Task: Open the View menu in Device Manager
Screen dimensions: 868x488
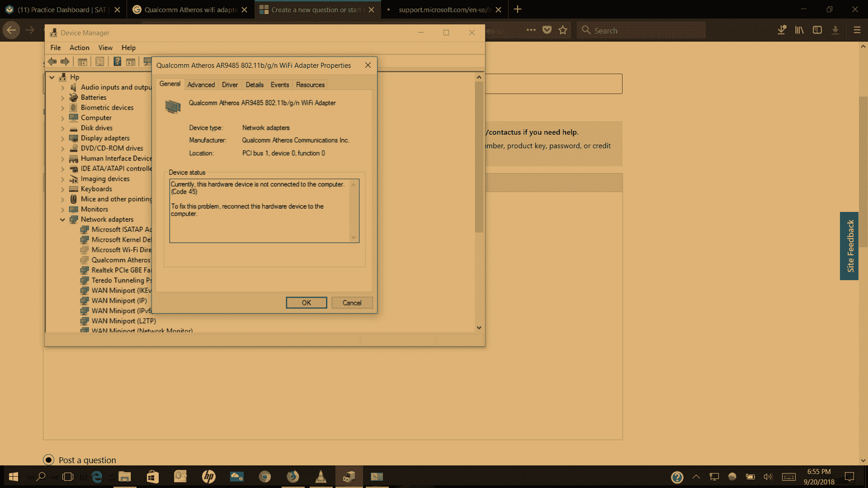Action: (x=105, y=47)
